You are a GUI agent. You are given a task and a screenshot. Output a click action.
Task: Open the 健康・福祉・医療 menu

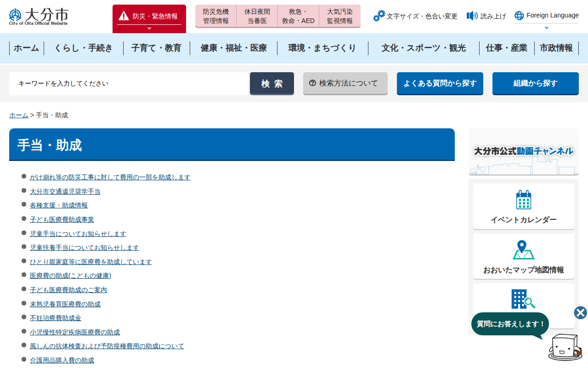coord(233,48)
